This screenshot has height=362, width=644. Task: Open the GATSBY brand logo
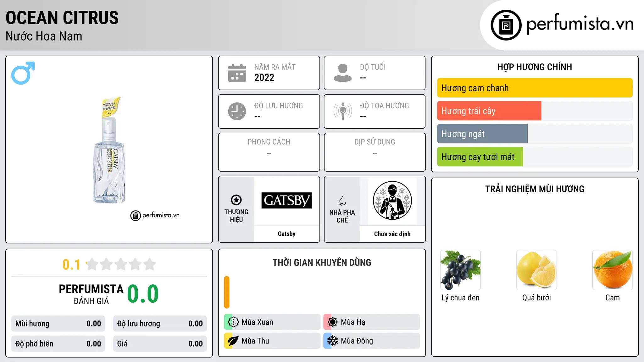point(286,200)
